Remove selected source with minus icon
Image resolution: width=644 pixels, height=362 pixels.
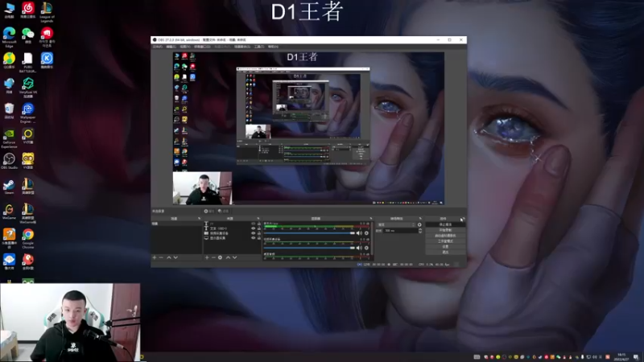213,257
